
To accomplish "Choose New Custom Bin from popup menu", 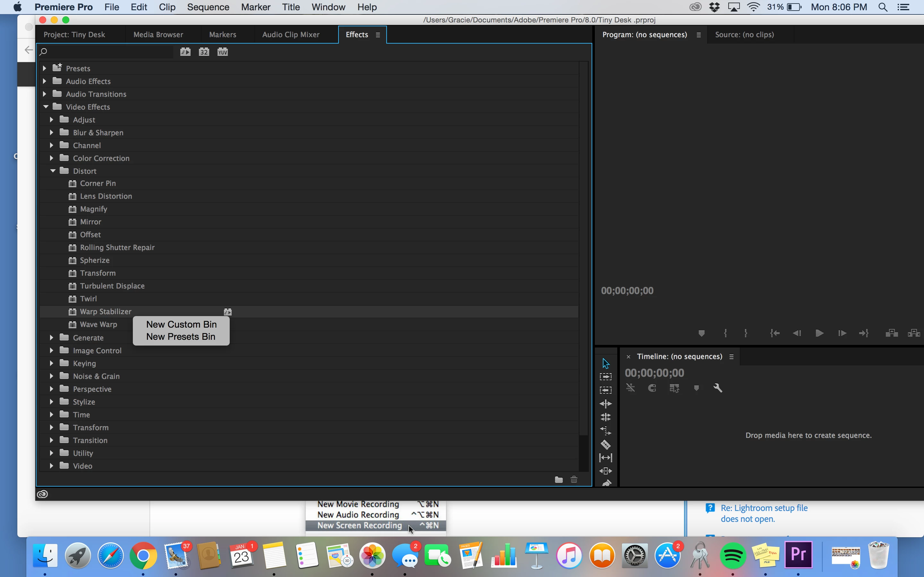I will pos(181,324).
